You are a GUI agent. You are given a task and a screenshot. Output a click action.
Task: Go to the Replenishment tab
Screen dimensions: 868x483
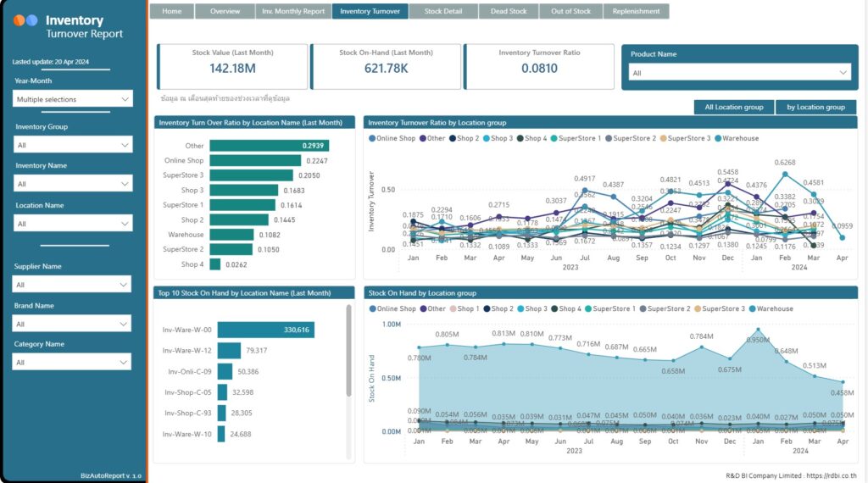636,12
